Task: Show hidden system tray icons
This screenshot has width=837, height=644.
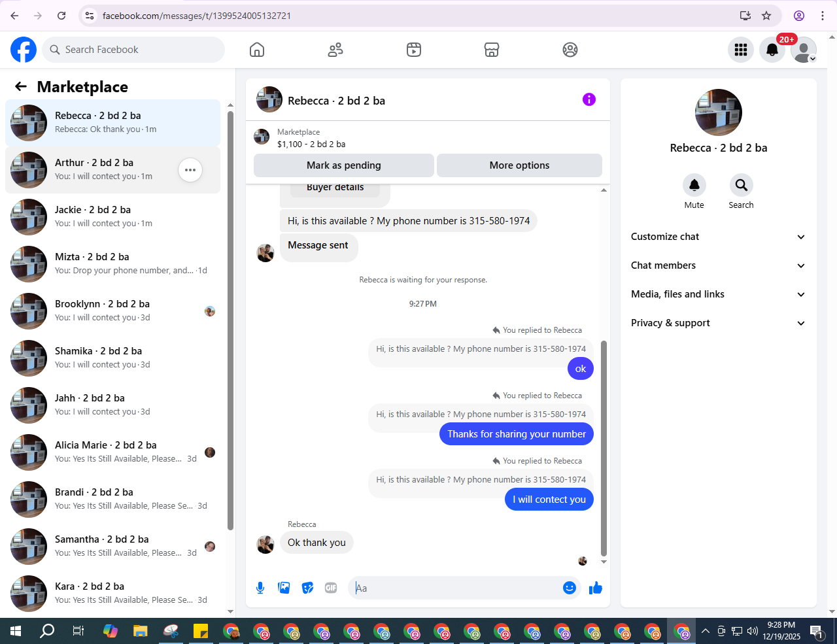Action: pos(705,631)
